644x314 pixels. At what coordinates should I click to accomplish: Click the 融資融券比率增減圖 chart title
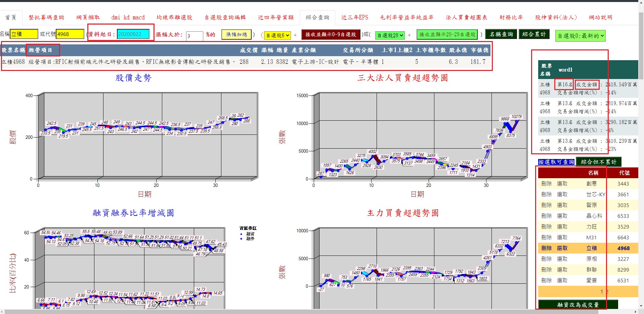[x=133, y=213]
